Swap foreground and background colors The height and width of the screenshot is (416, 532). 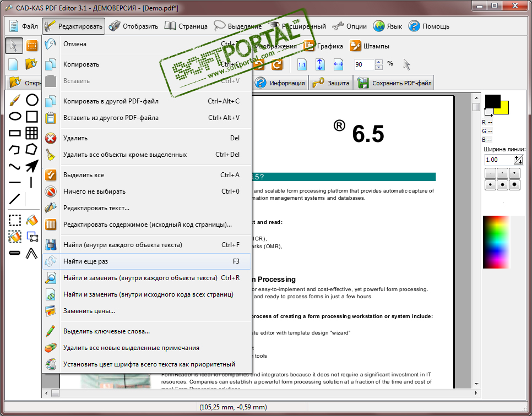click(x=488, y=112)
